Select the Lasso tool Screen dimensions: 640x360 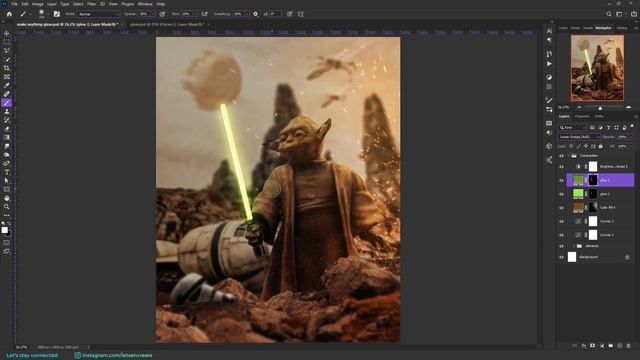7,51
